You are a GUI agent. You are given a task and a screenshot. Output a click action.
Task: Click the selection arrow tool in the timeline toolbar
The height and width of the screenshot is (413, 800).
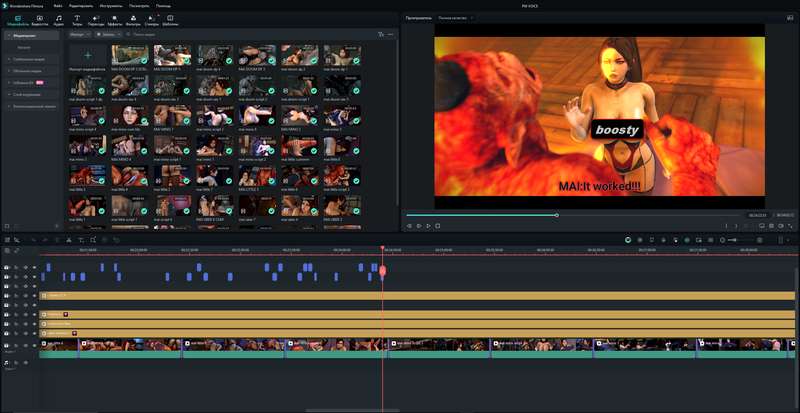point(17,239)
